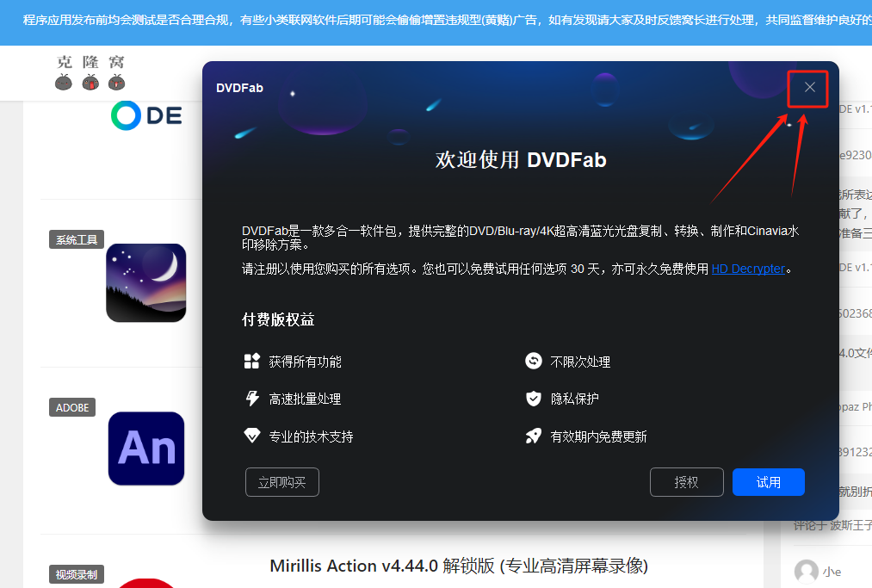Click the 专业的技术支持 diamond icon
The height and width of the screenshot is (588, 872).
coord(252,436)
